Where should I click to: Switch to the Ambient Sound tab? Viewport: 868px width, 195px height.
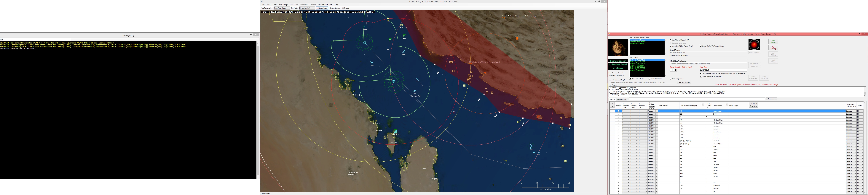[622, 100]
